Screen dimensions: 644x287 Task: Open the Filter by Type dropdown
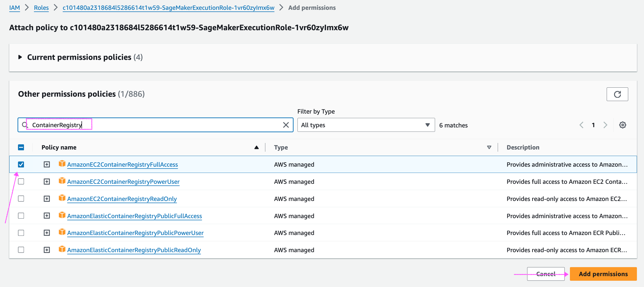tap(366, 125)
